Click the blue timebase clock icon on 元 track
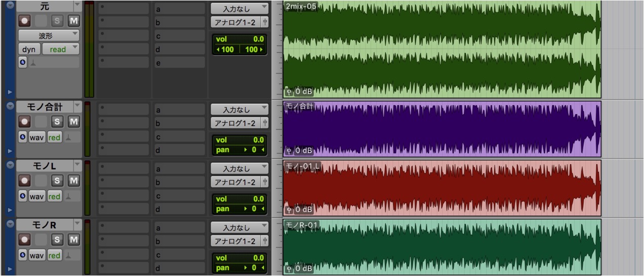The height and width of the screenshot is (276, 644). (x=23, y=62)
